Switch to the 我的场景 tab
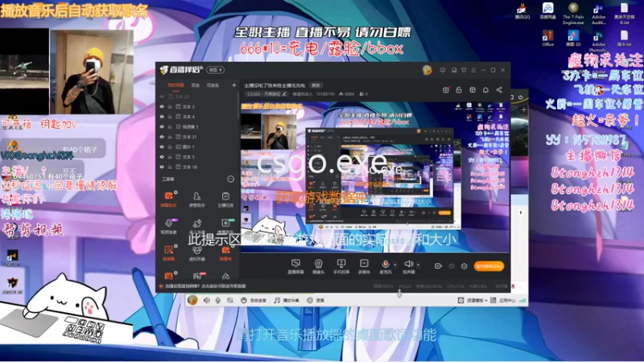The image size is (644, 362). (175, 85)
